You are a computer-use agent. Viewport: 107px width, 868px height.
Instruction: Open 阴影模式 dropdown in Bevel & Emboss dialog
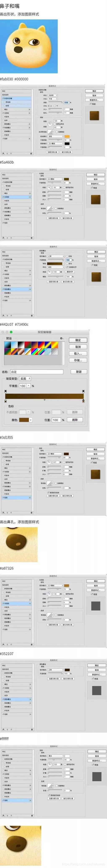coord(56,144)
